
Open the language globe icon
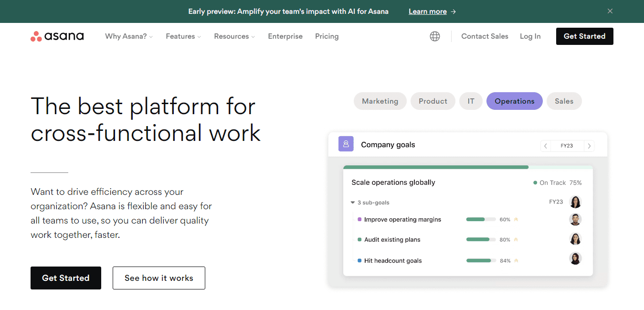[435, 36]
